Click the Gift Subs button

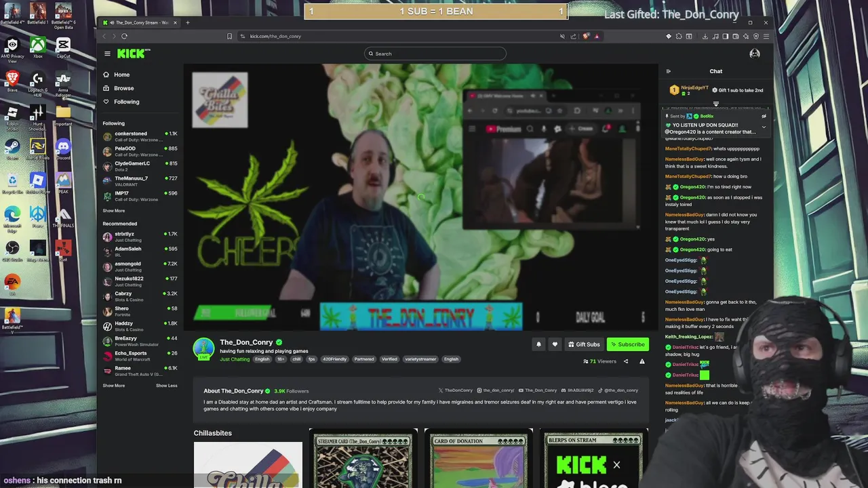(x=584, y=344)
